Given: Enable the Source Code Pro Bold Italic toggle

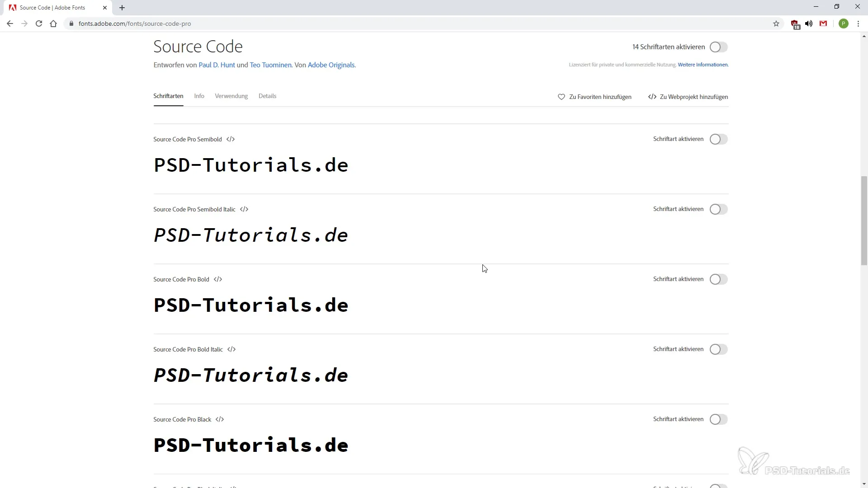Looking at the screenshot, I should (718, 349).
